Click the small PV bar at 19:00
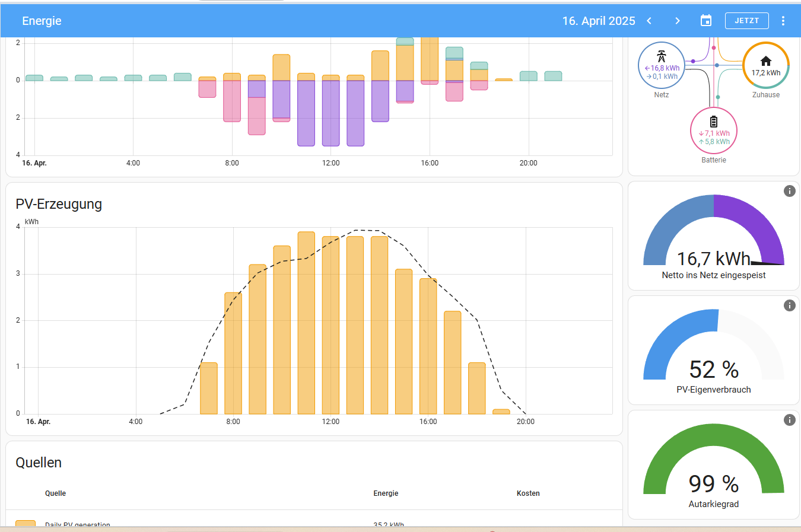The width and height of the screenshot is (801, 532). pyautogui.click(x=501, y=412)
